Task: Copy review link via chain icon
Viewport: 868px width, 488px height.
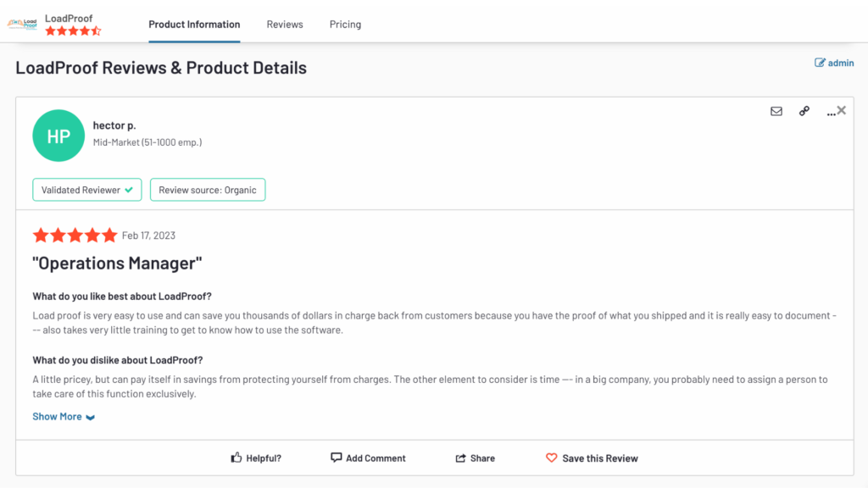Action: [x=804, y=111]
